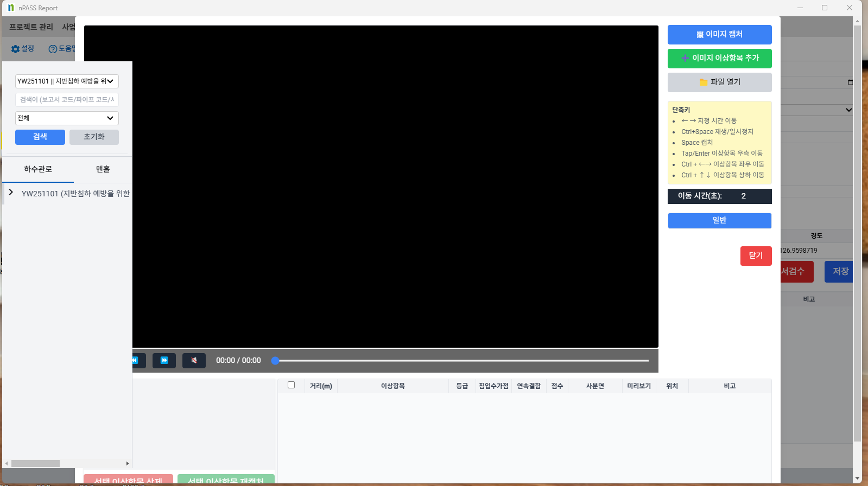Switch to the 맨홀 tab
The height and width of the screenshot is (486, 868).
(103, 169)
